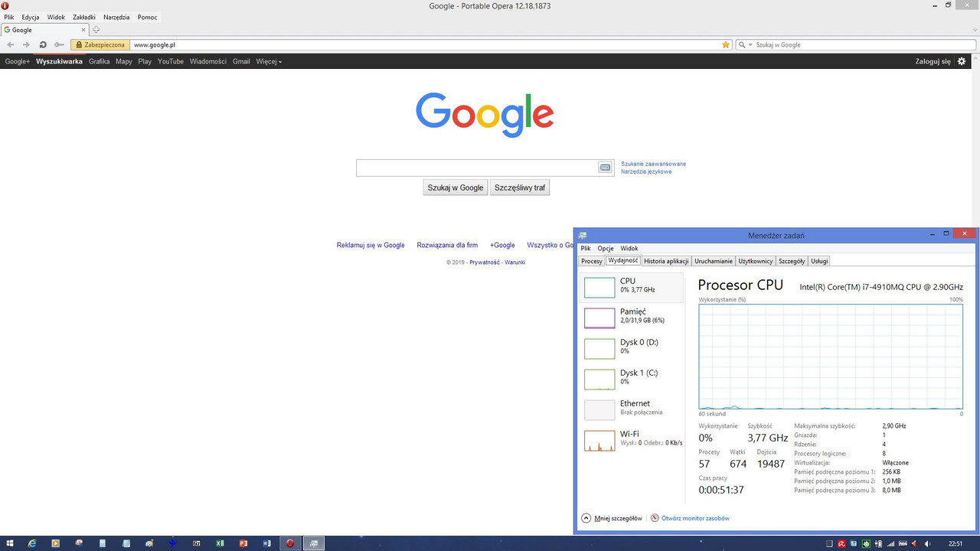The width and height of the screenshot is (980, 551).
Task: Collapse with Mniej szczegółów chevron
Action: (586, 518)
